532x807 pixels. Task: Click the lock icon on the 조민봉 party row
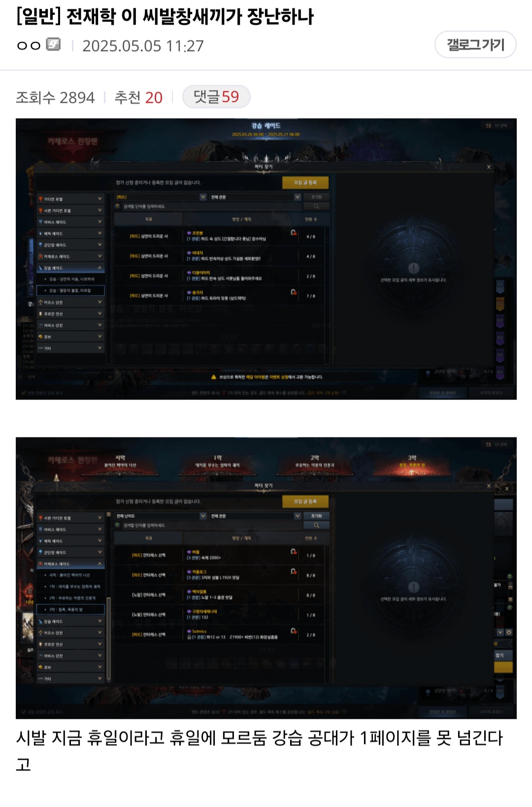pyautogui.click(x=294, y=233)
